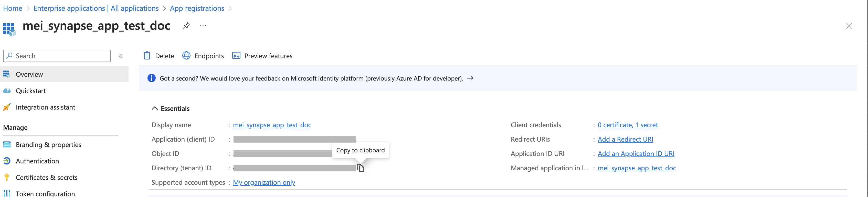Click Add a Redirect URI link
Screen dimensions: 868x197
[625, 139]
